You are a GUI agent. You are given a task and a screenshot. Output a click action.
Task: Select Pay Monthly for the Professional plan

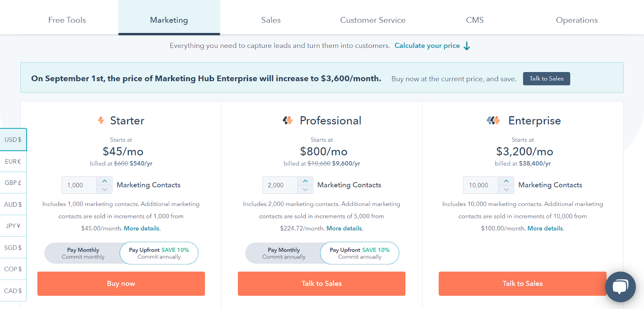(x=284, y=253)
